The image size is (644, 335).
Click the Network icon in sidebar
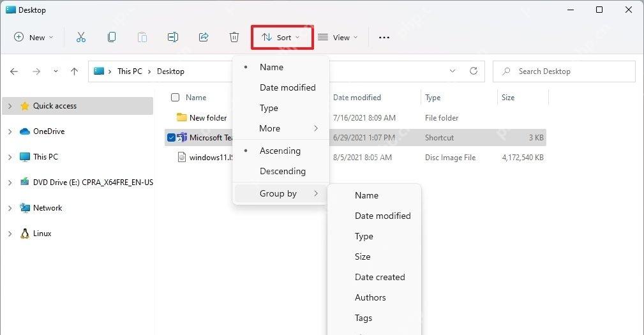point(25,208)
